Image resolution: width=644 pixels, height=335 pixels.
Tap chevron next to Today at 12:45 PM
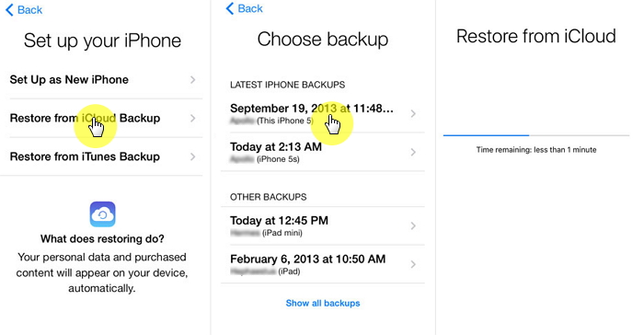click(414, 225)
